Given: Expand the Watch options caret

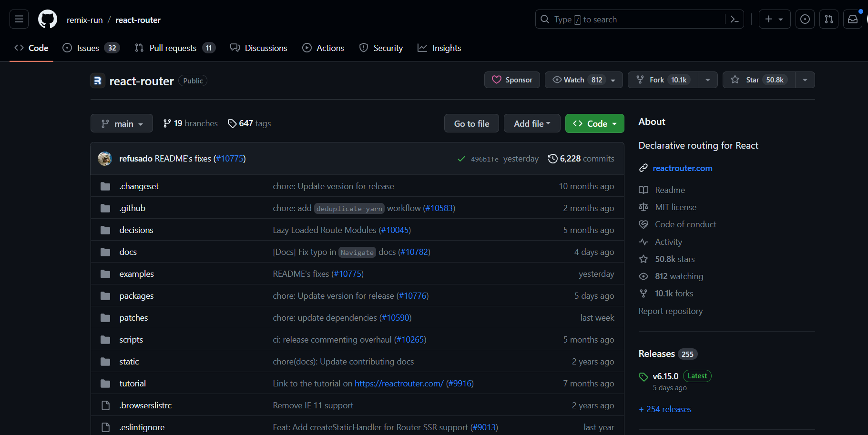Looking at the screenshot, I should 613,80.
